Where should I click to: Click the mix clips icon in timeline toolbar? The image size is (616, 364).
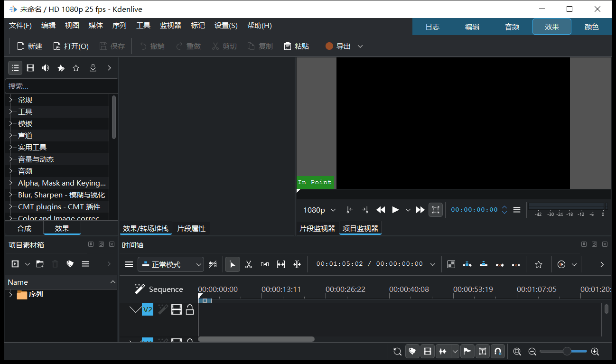pos(213,264)
